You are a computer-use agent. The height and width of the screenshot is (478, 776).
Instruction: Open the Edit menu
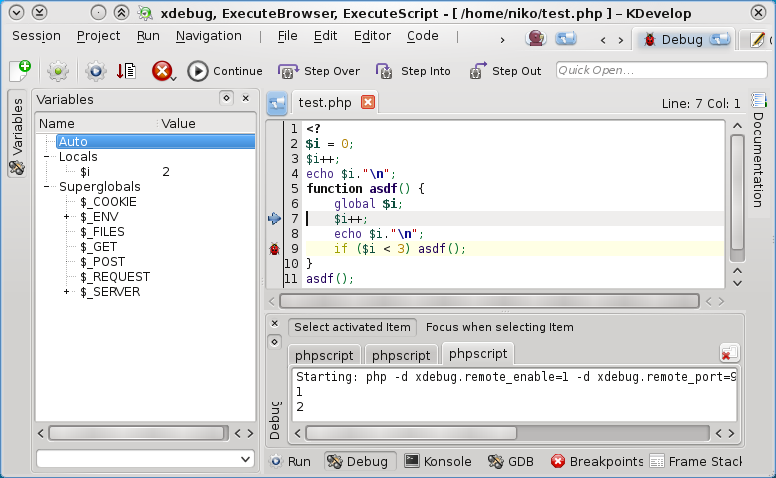pyautogui.click(x=325, y=36)
